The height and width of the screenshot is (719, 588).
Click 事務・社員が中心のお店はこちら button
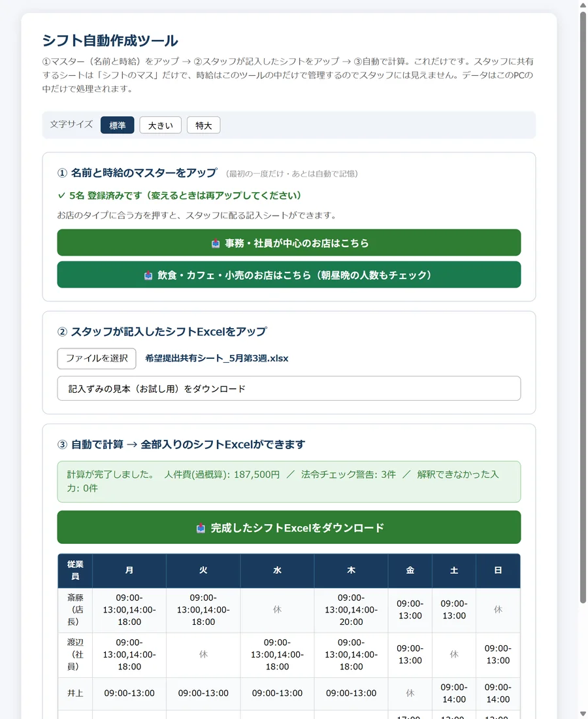tap(289, 242)
